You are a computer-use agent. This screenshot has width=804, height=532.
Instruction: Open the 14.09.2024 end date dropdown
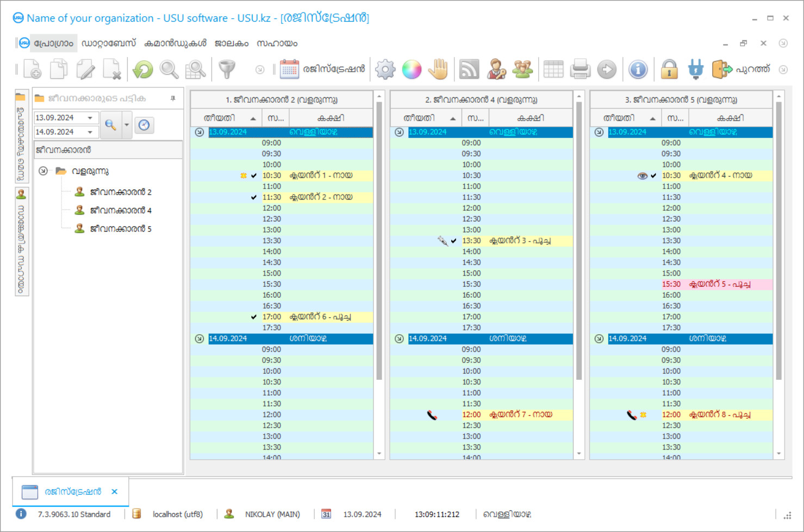click(90, 132)
